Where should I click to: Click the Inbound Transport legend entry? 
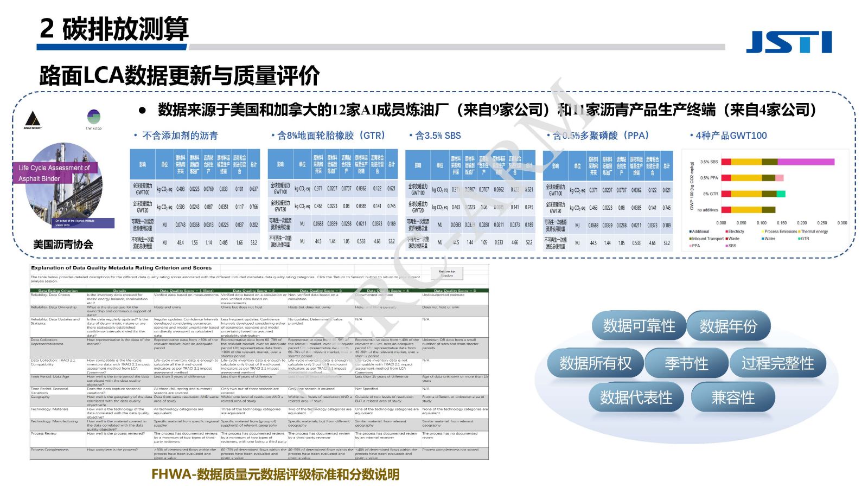pos(706,239)
